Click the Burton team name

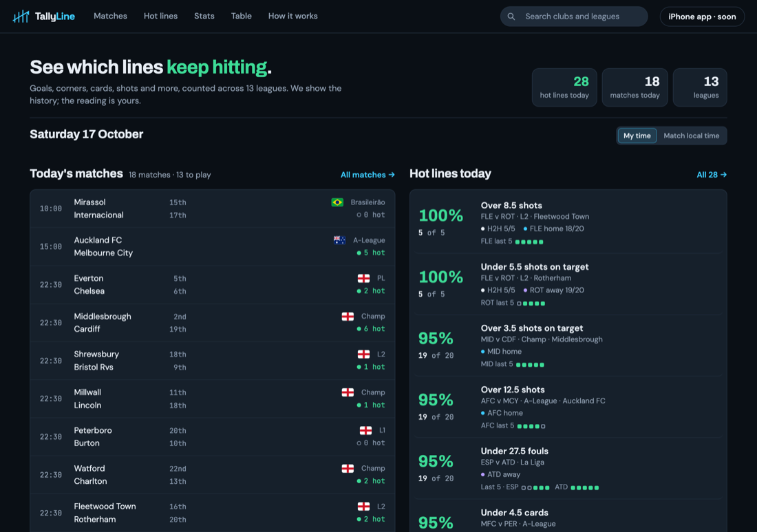(x=87, y=443)
